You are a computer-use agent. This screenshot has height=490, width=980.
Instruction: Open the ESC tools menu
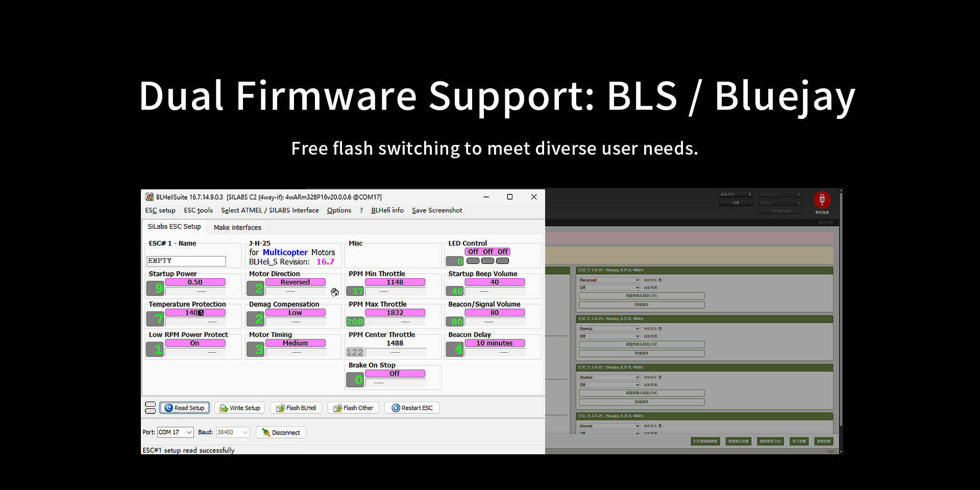click(x=198, y=210)
